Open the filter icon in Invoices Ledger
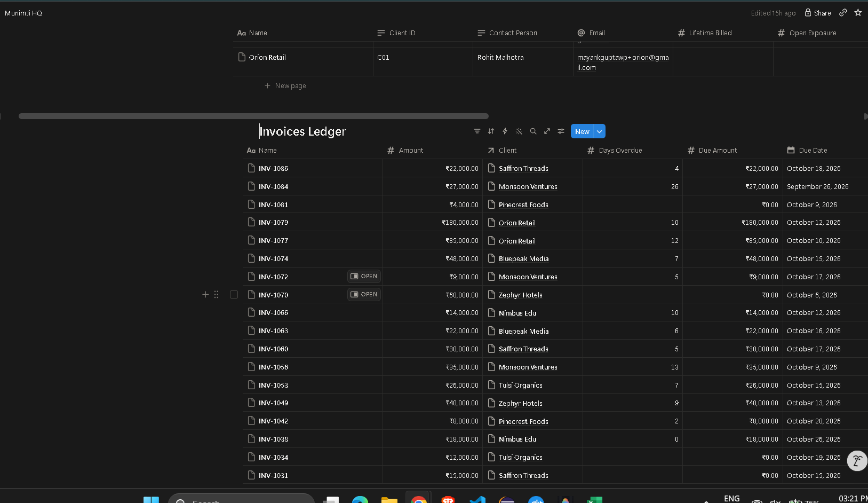 coord(477,131)
